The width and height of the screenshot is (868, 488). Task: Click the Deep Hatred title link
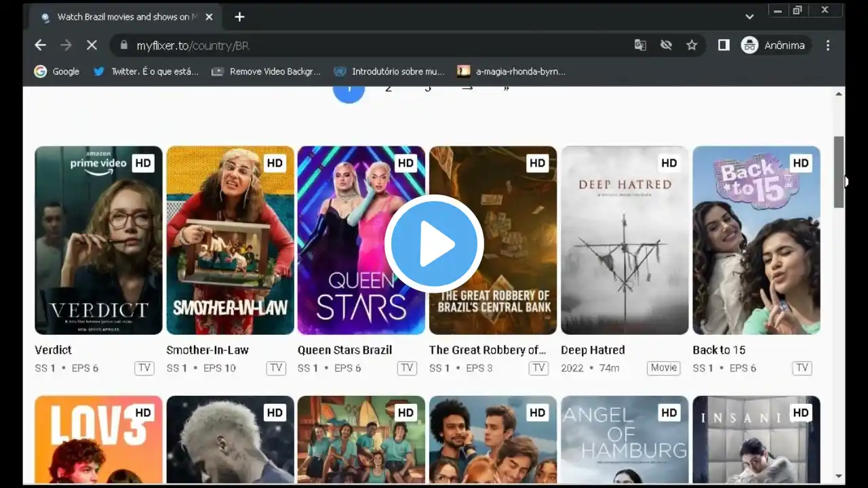593,350
